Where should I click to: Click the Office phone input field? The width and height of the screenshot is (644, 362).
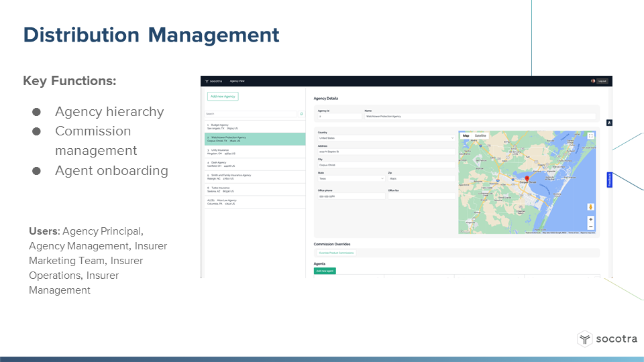[x=351, y=196]
